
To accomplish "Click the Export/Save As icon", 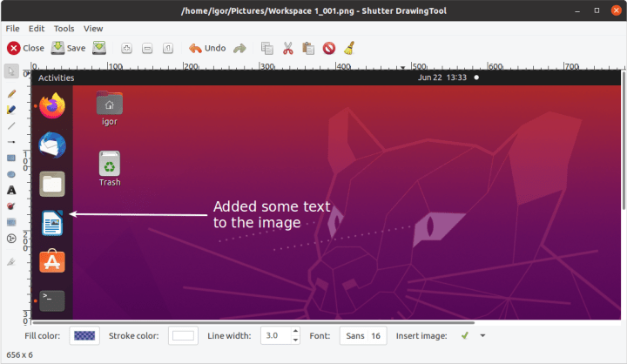I will click(99, 48).
